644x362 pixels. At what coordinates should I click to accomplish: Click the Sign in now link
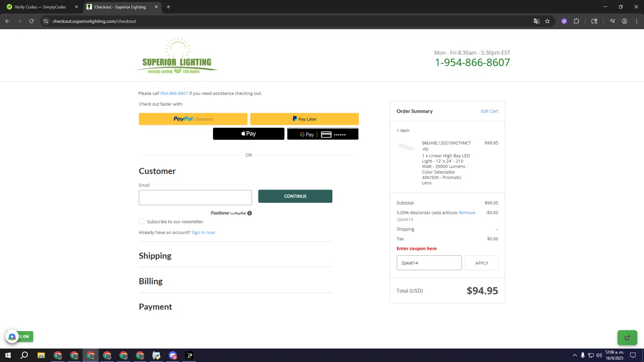click(x=203, y=232)
